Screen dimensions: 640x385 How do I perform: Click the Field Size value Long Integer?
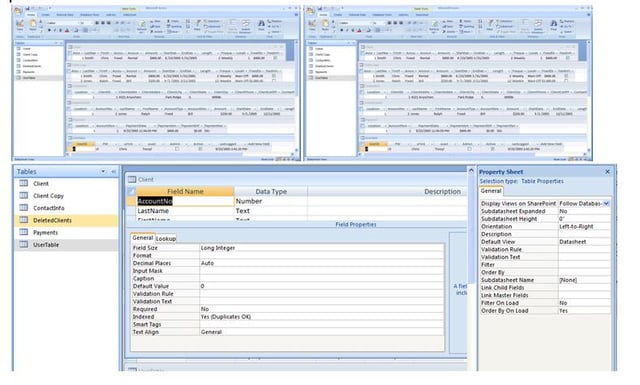click(x=321, y=248)
